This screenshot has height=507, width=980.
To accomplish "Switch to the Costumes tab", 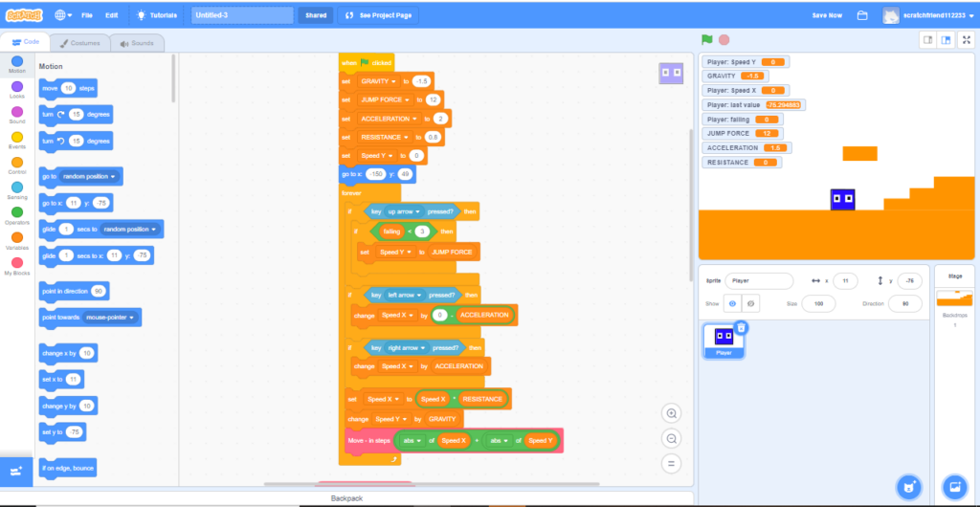I will (x=79, y=43).
